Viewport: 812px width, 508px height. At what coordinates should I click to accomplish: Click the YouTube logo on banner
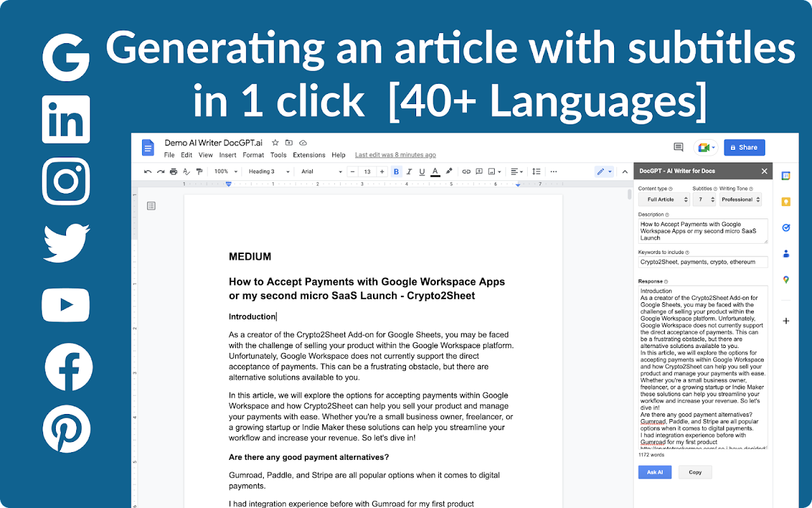click(66, 305)
